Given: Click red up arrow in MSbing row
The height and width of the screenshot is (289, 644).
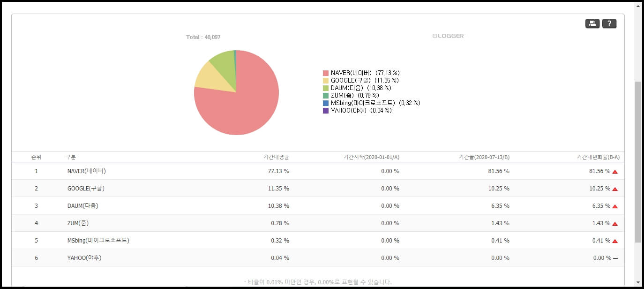Looking at the screenshot, I should [615, 241].
